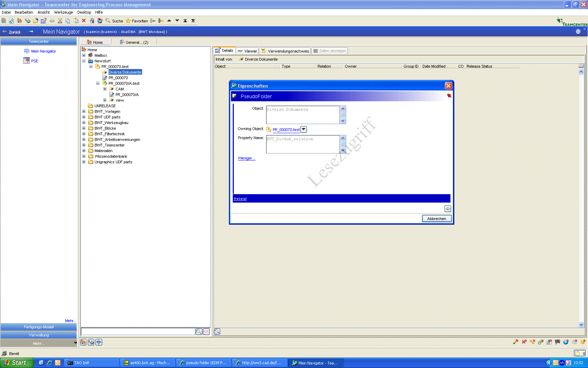
Task: Open the Werkzeuge menu
Action: click(63, 12)
